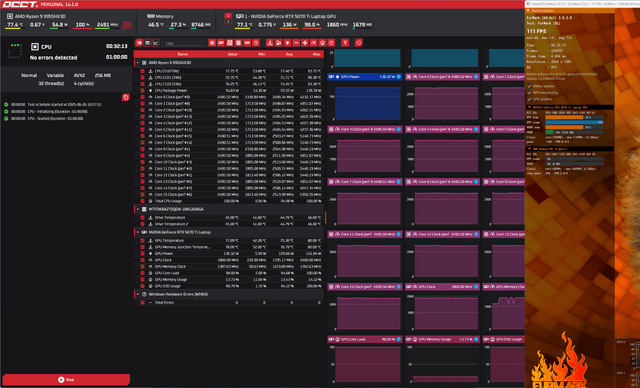Screen dimensions: 640x388
Task: Uncheck the GPU Temperature sensor checkbox
Action: tap(142, 241)
